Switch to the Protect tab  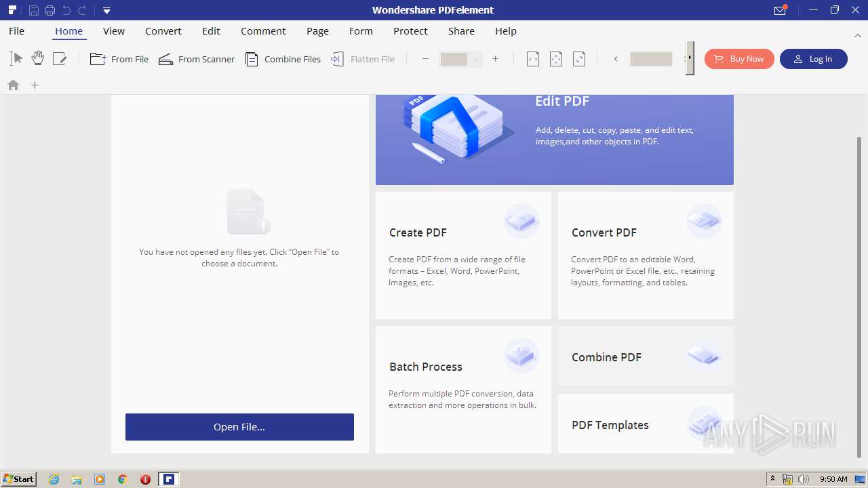[410, 31]
